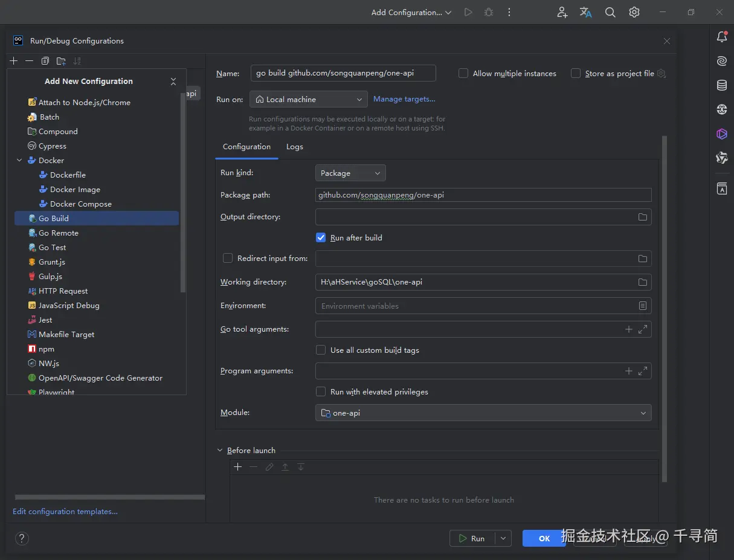Click the Run triangle icon in top toolbar
The width and height of the screenshot is (734, 560).
[468, 12]
